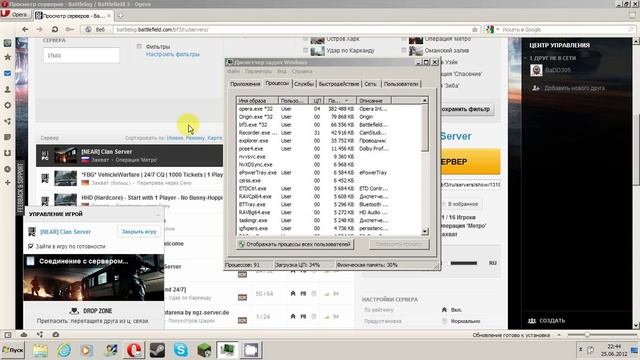Open Windows Media Player from taskbar

(x=87, y=350)
